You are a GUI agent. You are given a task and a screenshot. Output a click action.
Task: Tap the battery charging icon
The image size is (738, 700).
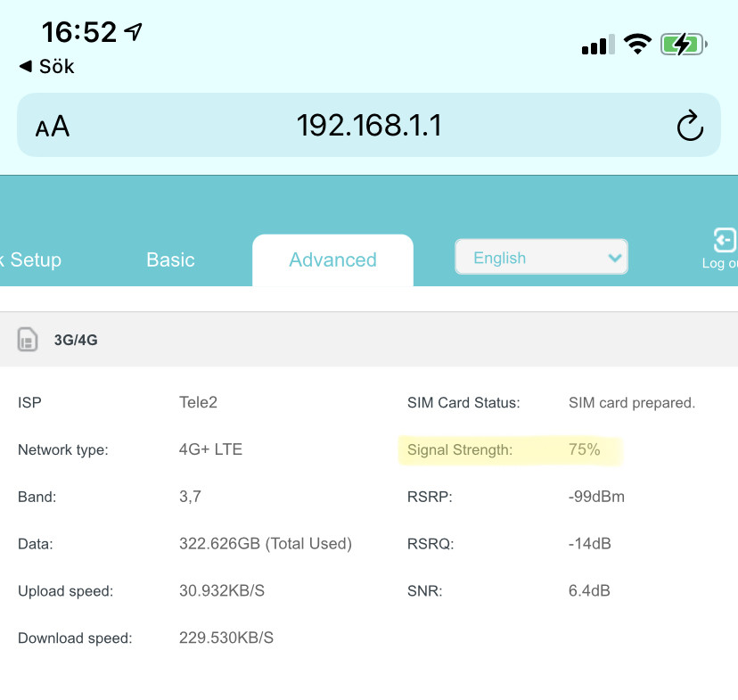coord(684,45)
